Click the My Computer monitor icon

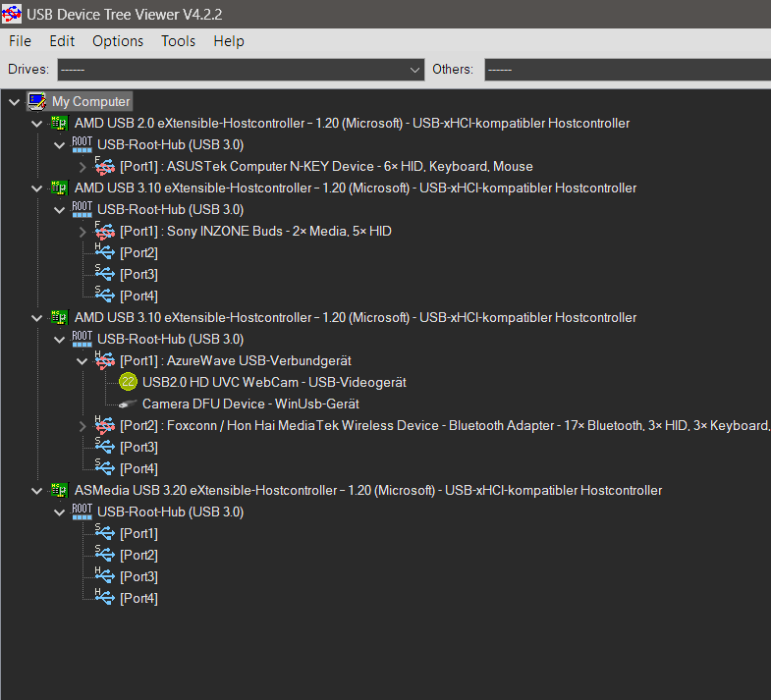[37, 101]
